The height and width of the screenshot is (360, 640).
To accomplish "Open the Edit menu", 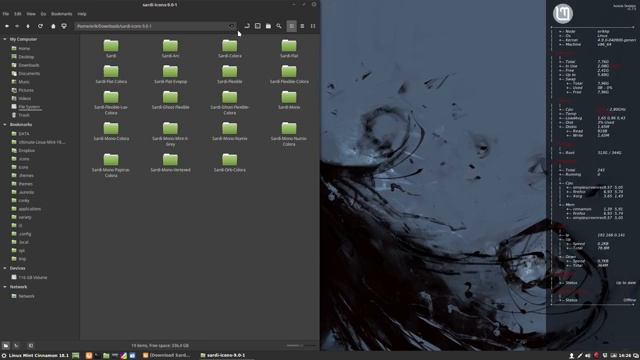I will tap(18, 14).
